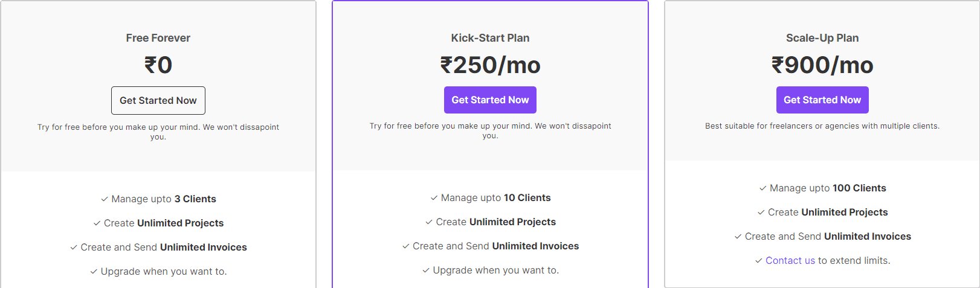The width and height of the screenshot is (980, 288).
Task: Click checkmark next to Free plan Unlimited Invoices
Action: point(74,248)
